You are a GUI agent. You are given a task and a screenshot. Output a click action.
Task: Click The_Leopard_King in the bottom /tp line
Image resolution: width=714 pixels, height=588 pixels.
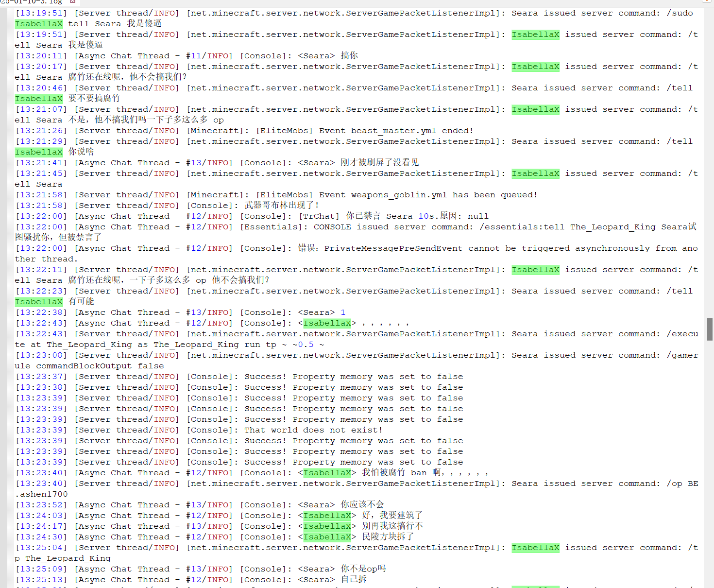click(x=68, y=558)
